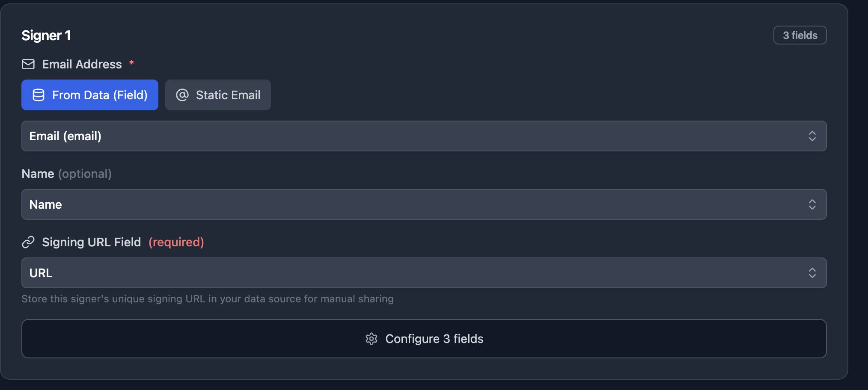
Task: Click the Signing URL Field label
Action: (91, 242)
